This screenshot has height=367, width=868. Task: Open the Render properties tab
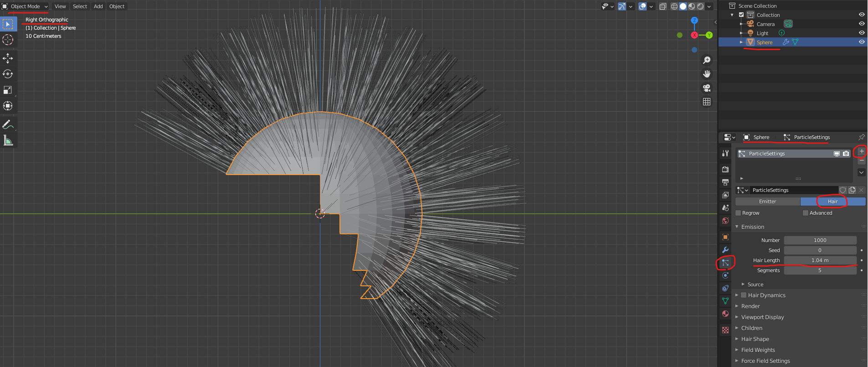click(725, 169)
